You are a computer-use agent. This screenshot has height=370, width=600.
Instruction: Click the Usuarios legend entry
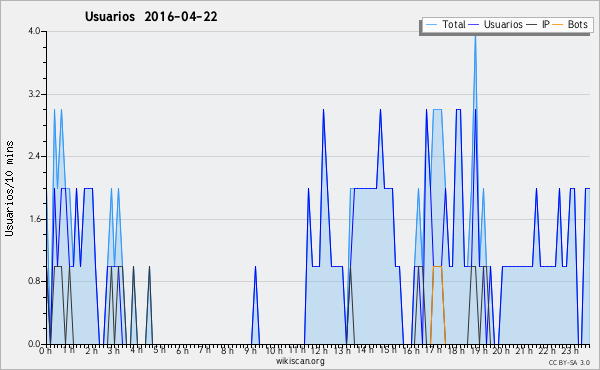(496, 24)
